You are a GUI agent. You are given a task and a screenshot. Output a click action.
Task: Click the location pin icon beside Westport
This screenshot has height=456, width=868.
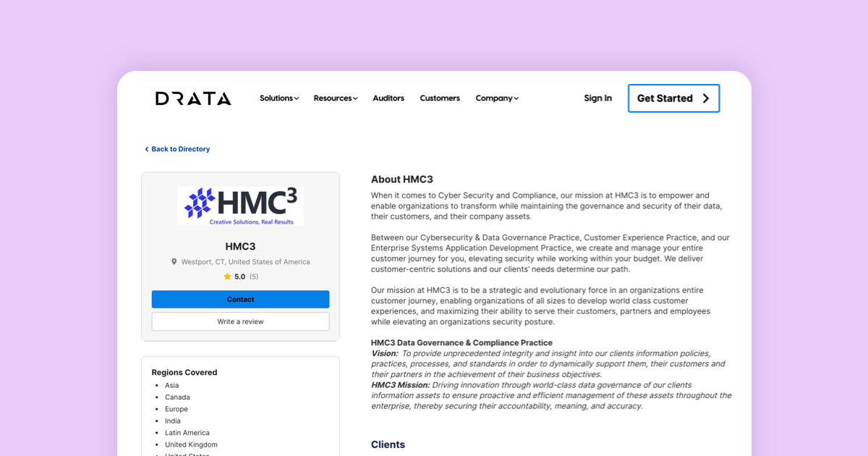coord(174,262)
